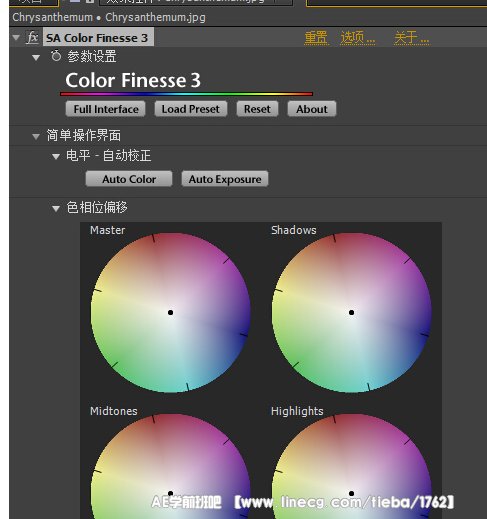Click the Midtones color wheel center point
The height and width of the screenshot is (519, 487).
pyautogui.click(x=170, y=493)
